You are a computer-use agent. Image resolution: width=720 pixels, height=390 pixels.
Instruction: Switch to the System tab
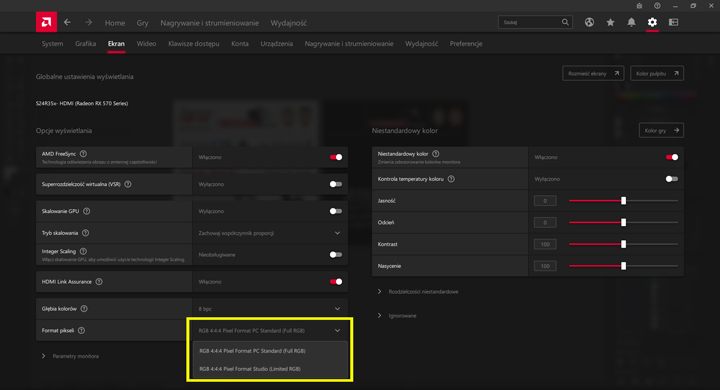coord(52,44)
